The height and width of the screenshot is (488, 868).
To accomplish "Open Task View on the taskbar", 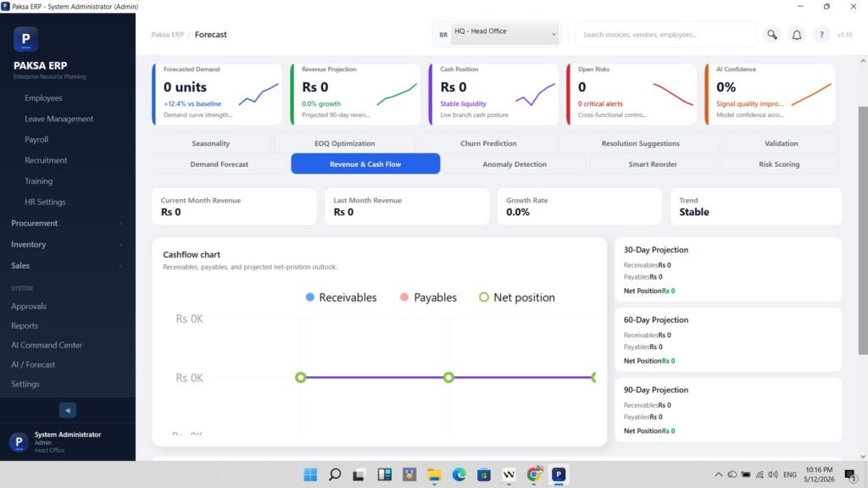I will pos(359,474).
